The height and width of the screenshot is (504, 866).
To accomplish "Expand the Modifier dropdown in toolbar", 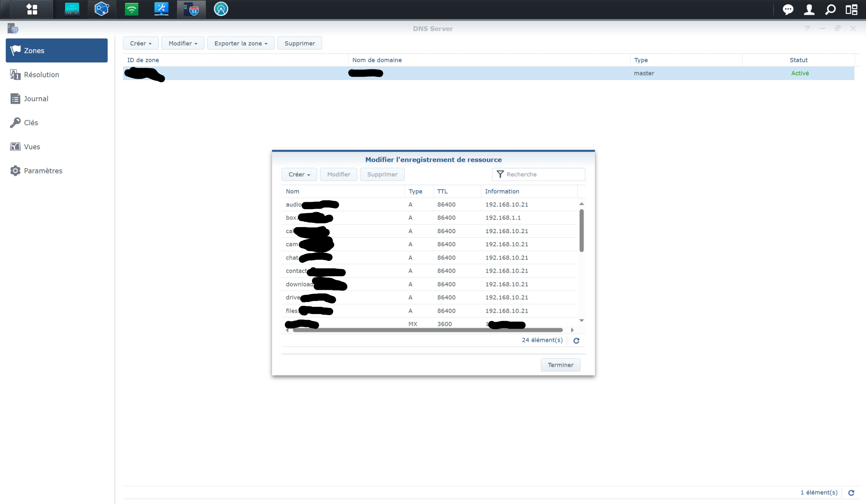I will tap(183, 43).
